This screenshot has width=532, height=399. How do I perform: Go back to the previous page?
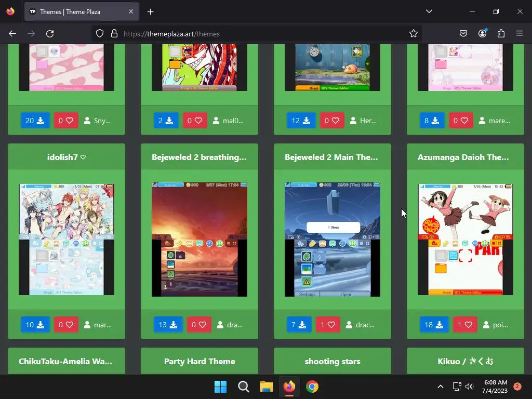[x=12, y=34]
